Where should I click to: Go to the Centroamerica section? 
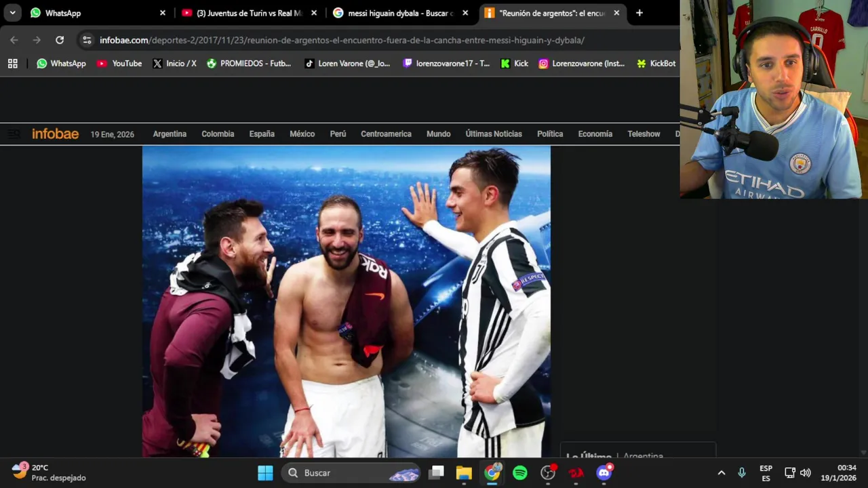(386, 134)
